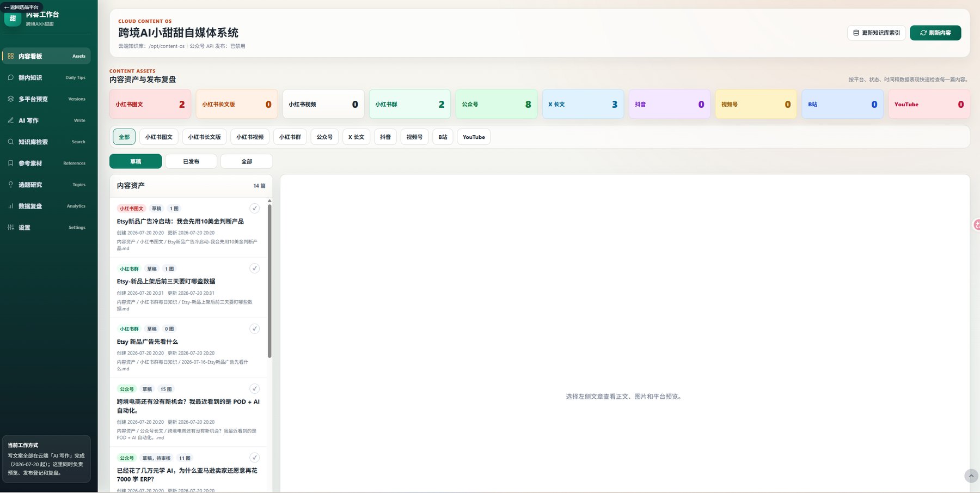Select 全部 platform chip before 小红书图文 chip
Viewport: 980px width, 493px height.
(x=124, y=137)
